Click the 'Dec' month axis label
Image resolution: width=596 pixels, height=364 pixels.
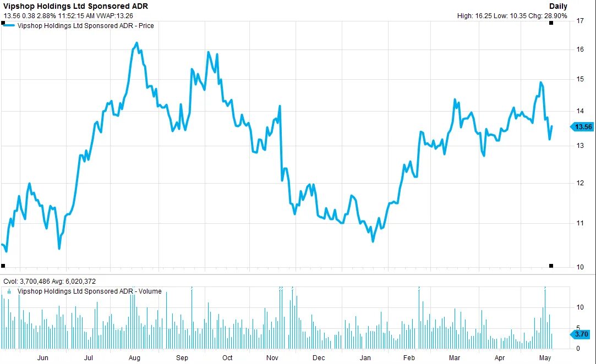[x=319, y=358]
